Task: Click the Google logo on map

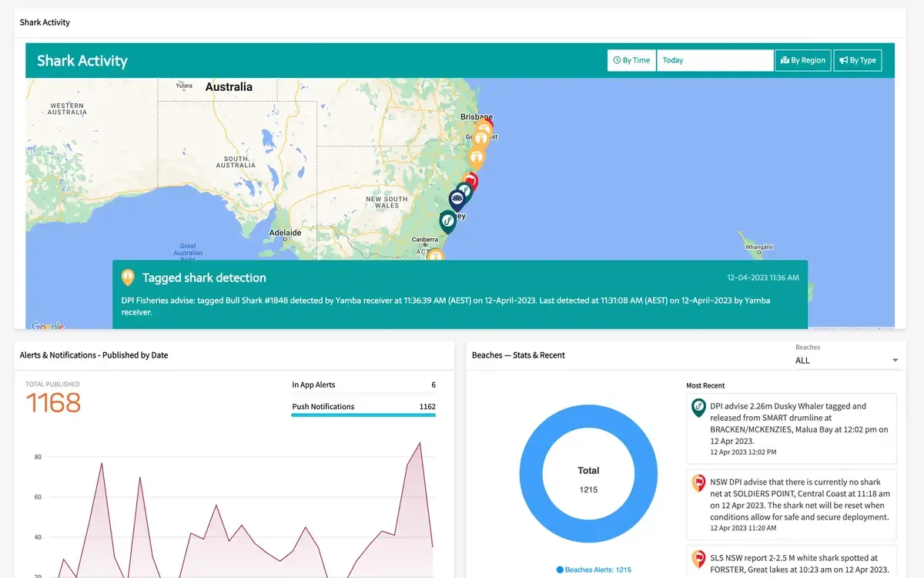Action: pyautogui.click(x=48, y=326)
